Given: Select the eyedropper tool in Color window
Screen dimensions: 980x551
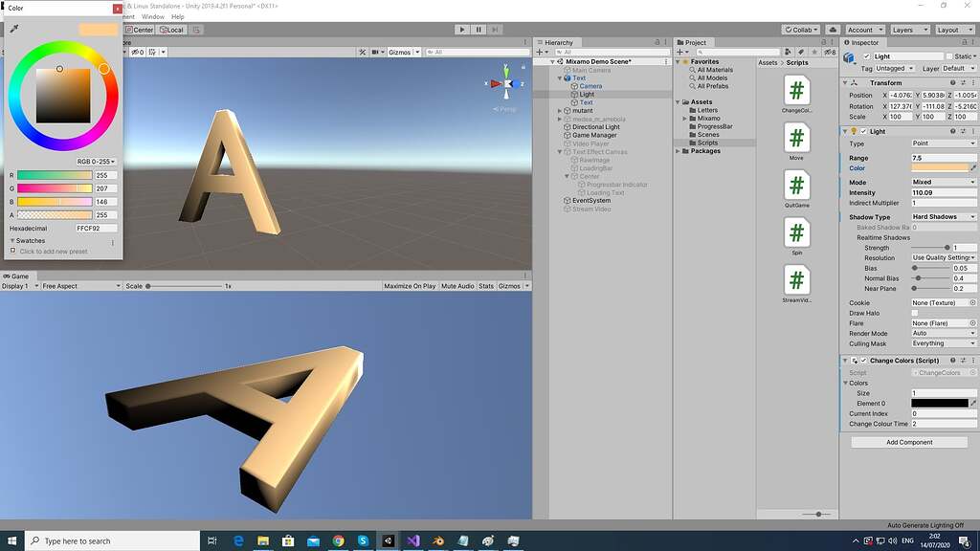Looking at the screenshot, I should pyautogui.click(x=13, y=31).
